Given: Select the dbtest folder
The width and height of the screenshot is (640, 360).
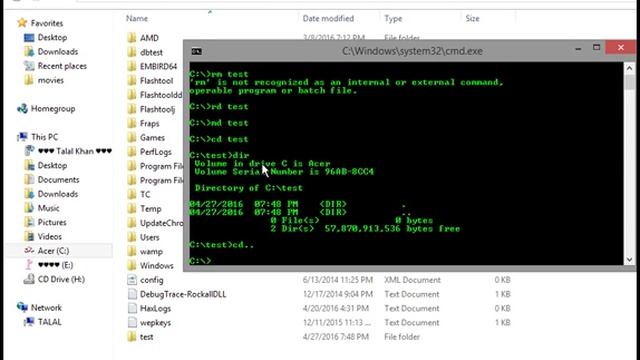Looking at the screenshot, I should coord(151,52).
